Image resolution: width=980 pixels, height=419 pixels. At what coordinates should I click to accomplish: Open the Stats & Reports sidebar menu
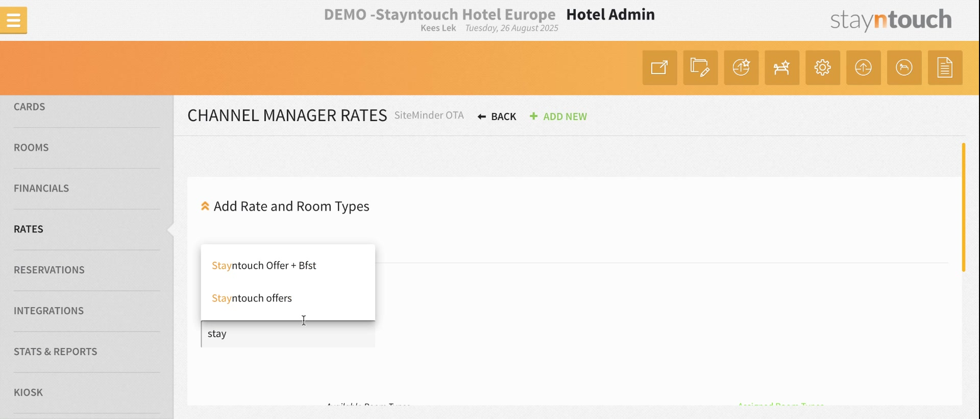point(55,352)
